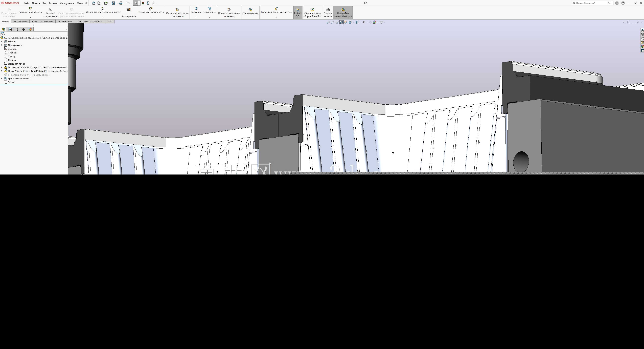Click the Home icon in quick access toolbar
Screen dimensions: 644x349
tap(94, 3)
